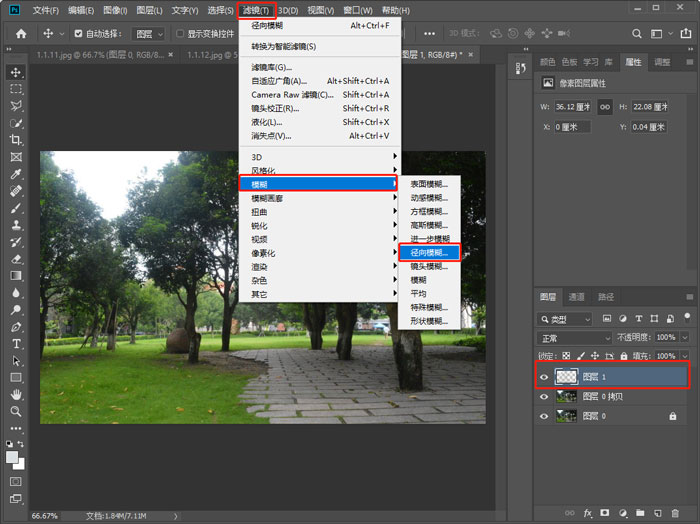Select the Rectangular Marquee tool
The height and width of the screenshot is (524, 700).
16,89
